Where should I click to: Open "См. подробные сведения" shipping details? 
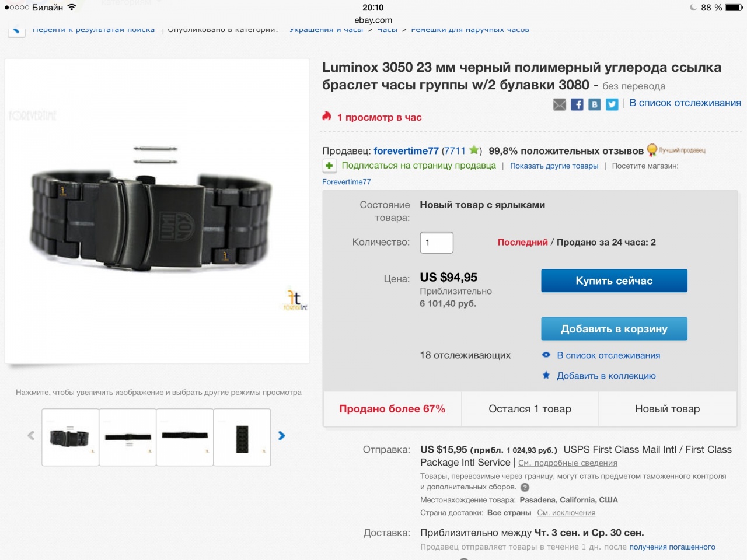[567, 463]
